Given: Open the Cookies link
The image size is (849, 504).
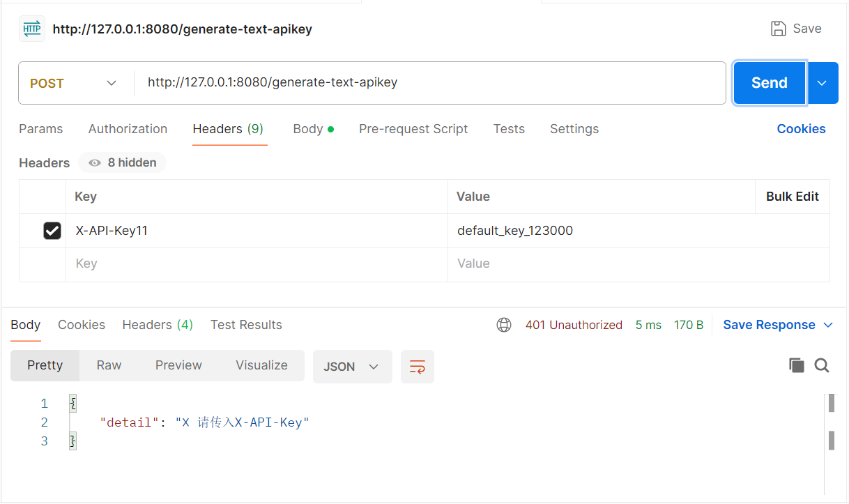Looking at the screenshot, I should (x=802, y=129).
